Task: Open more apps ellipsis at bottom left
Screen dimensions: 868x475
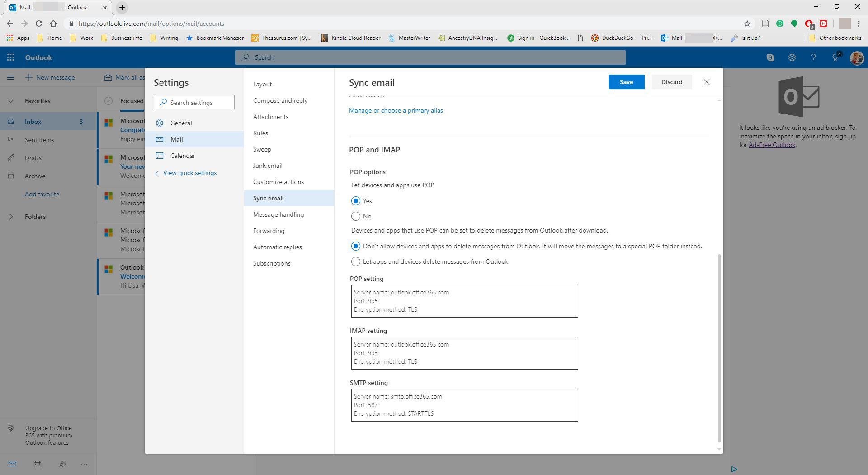Action: click(84, 464)
